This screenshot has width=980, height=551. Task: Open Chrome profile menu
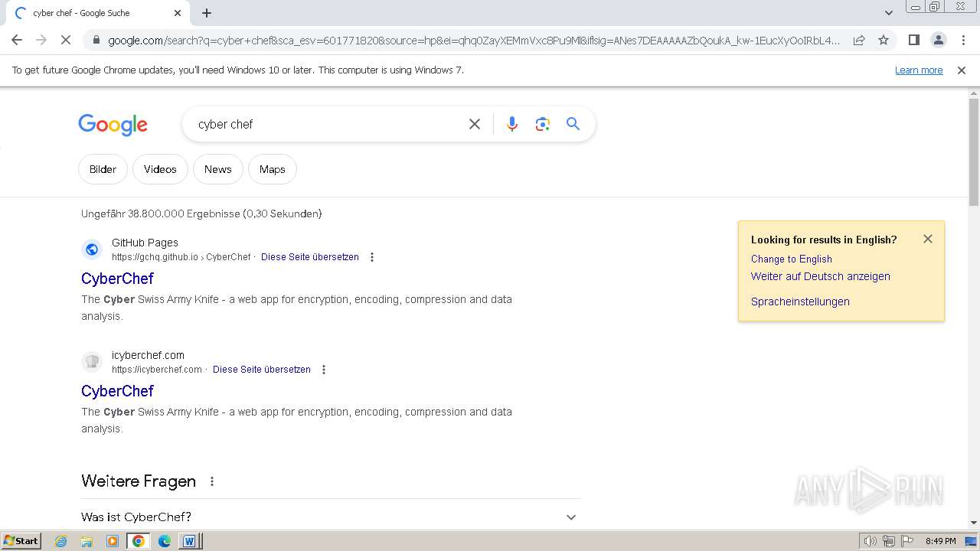pos(938,40)
